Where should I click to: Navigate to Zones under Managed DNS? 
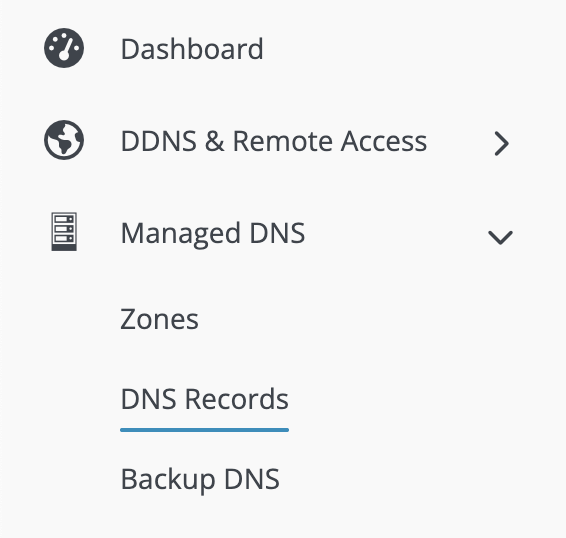[x=159, y=319]
